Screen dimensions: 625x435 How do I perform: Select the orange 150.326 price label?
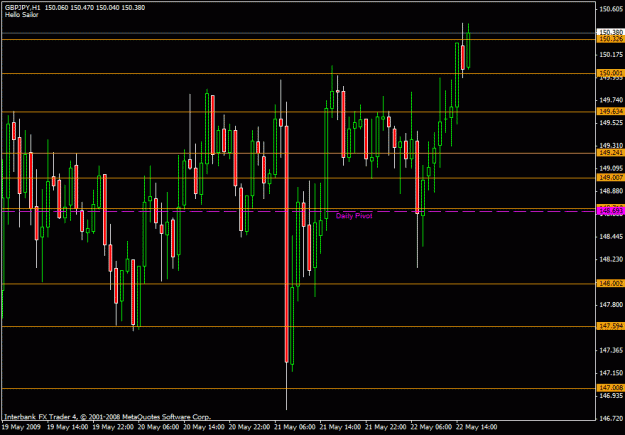pyautogui.click(x=610, y=39)
